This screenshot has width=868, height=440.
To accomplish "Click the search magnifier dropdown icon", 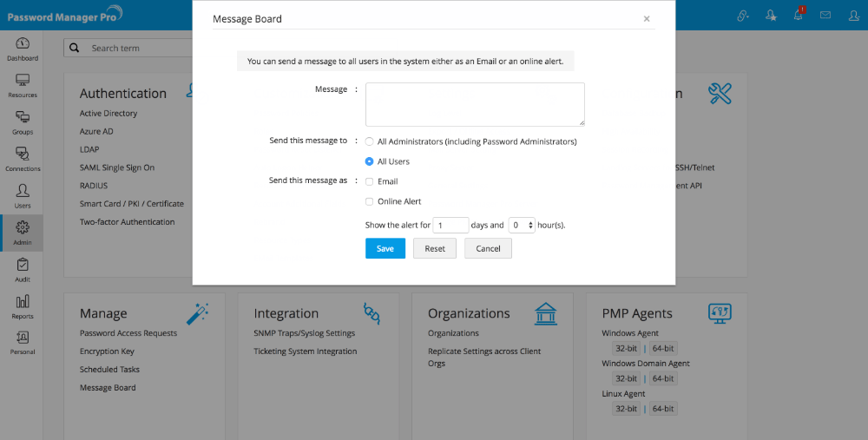I will (x=76, y=48).
